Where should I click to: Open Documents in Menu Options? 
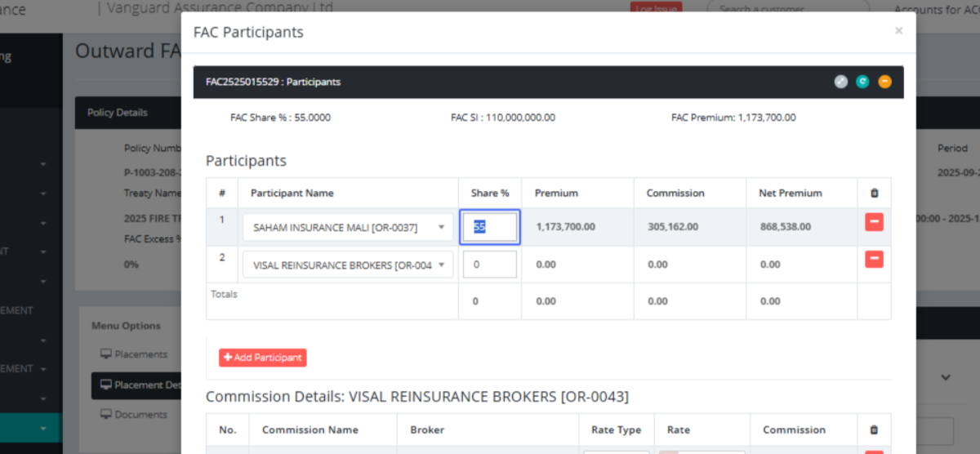click(140, 415)
